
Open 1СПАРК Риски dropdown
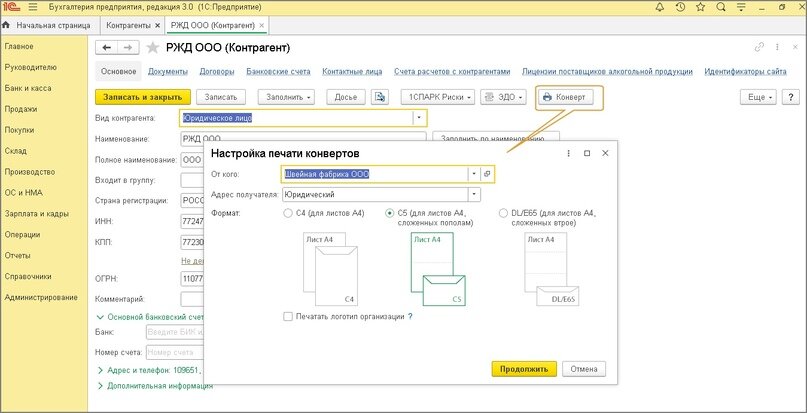(x=438, y=97)
